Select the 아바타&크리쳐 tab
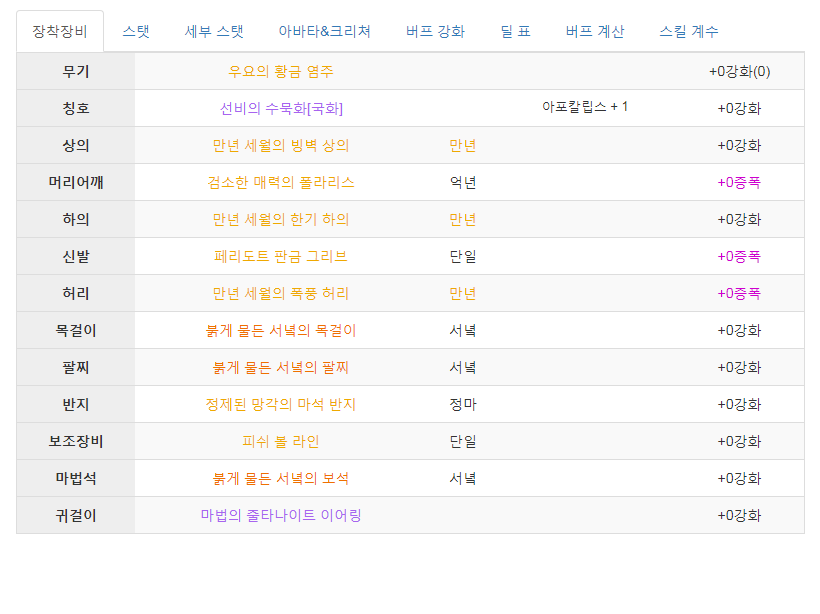 click(x=324, y=31)
